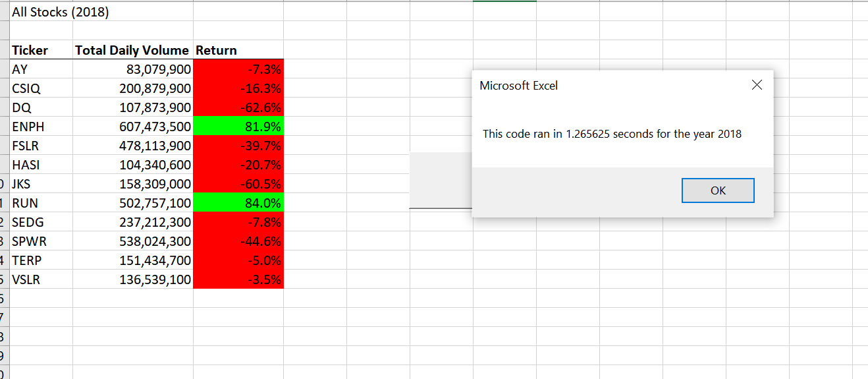Image resolution: width=868 pixels, height=379 pixels.
Task: Select the 200,879,900 volume cell
Action: point(133,88)
